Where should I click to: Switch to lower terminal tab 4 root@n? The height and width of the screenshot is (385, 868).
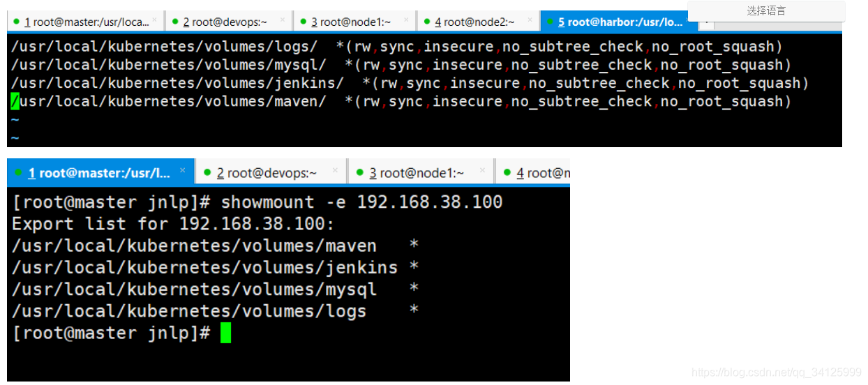[x=532, y=172]
